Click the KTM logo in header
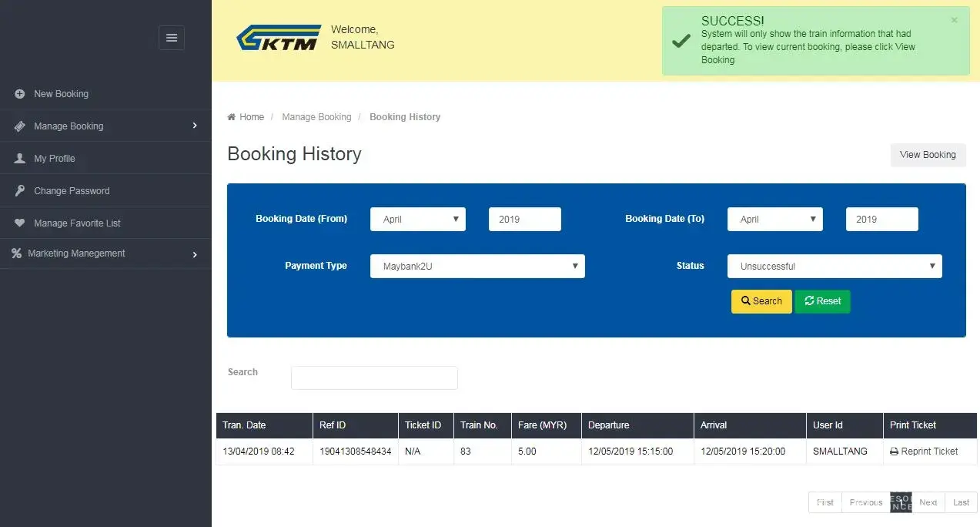Viewport: 980px width, 527px height. click(x=278, y=38)
